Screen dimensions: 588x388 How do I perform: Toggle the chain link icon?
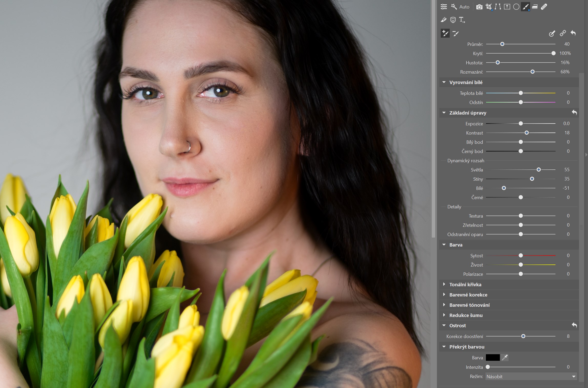coord(563,33)
